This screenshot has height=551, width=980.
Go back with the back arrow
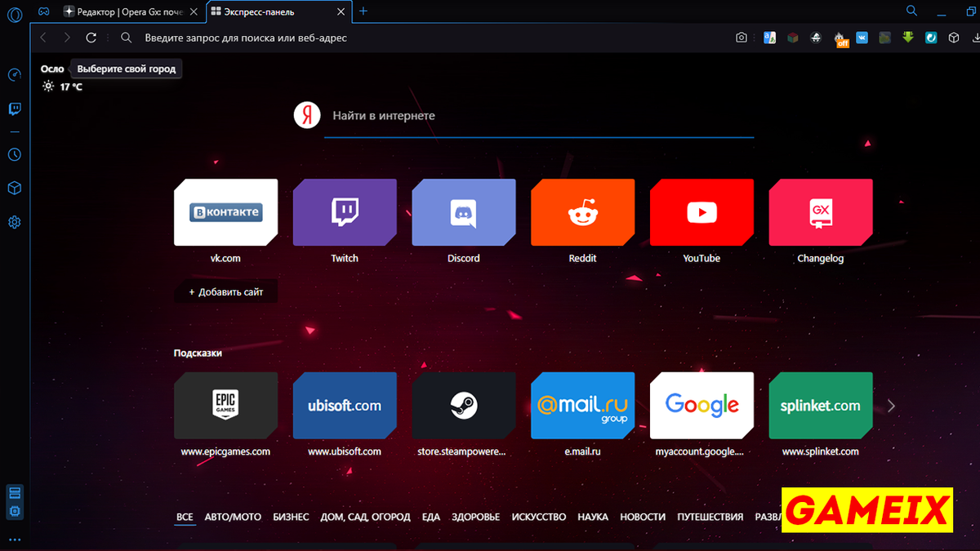tap(43, 38)
